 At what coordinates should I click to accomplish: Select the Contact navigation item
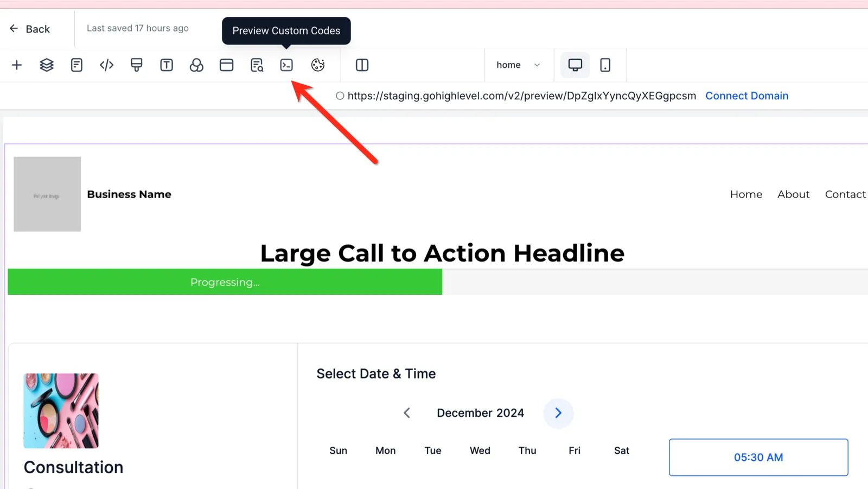pyautogui.click(x=845, y=194)
